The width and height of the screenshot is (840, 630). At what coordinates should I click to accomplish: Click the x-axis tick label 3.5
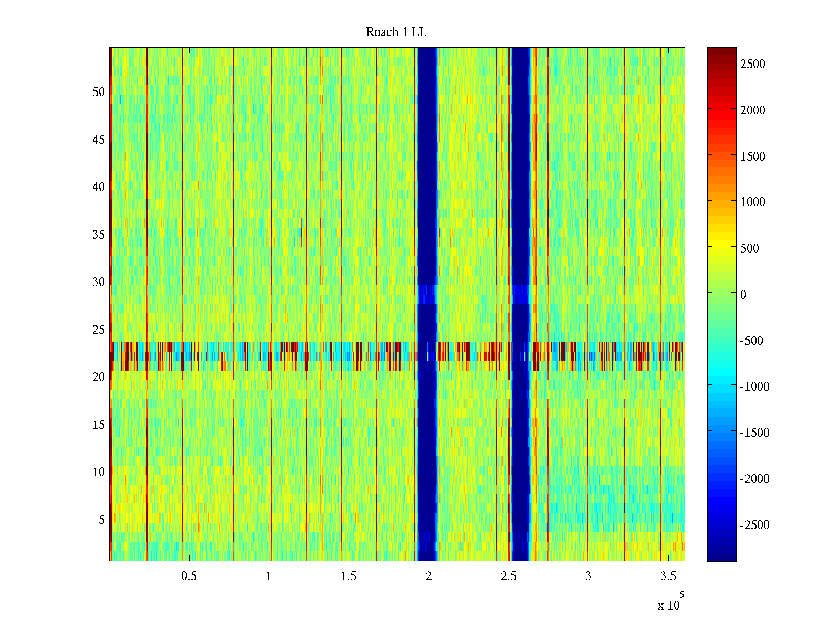coord(668,576)
